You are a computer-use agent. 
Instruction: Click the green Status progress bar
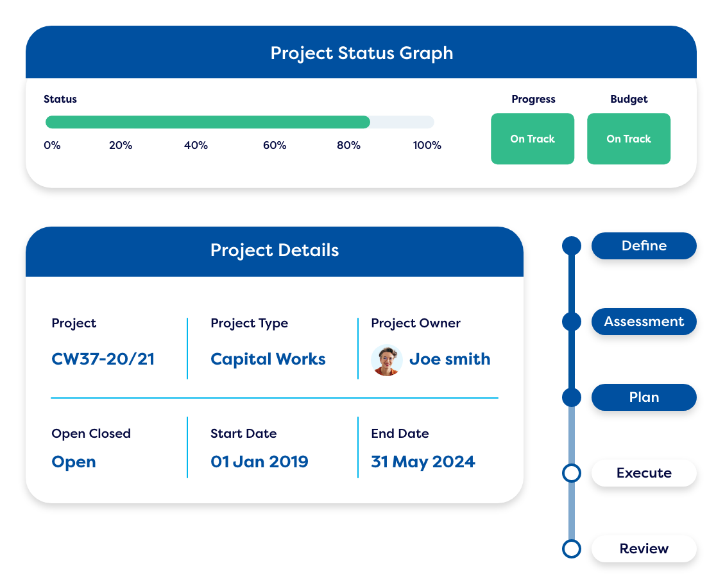tap(208, 122)
